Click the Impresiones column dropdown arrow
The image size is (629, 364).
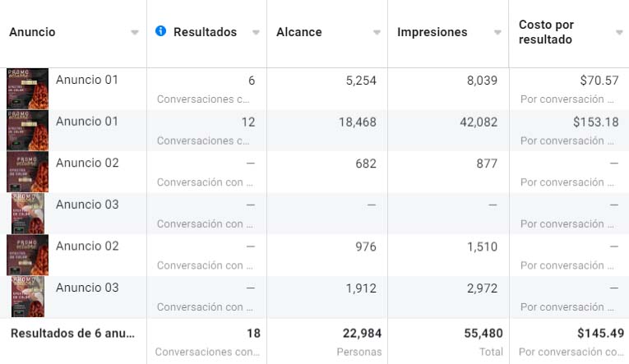(x=497, y=33)
